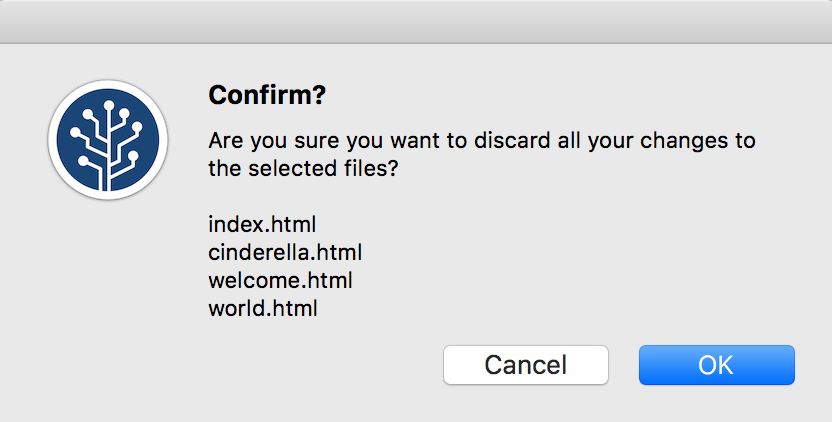
Task: Click the word "selected" in the message
Action: coord(283,169)
